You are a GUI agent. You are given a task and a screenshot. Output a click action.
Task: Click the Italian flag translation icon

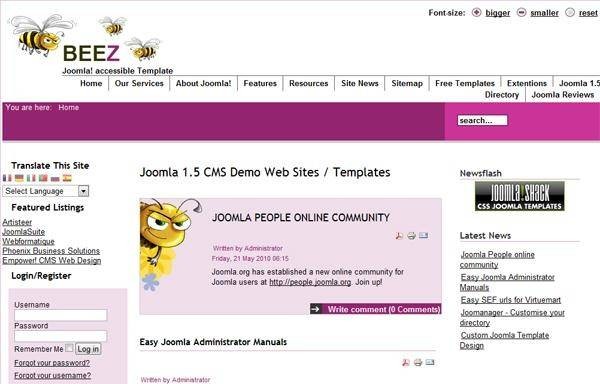click(x=31, y=178)
